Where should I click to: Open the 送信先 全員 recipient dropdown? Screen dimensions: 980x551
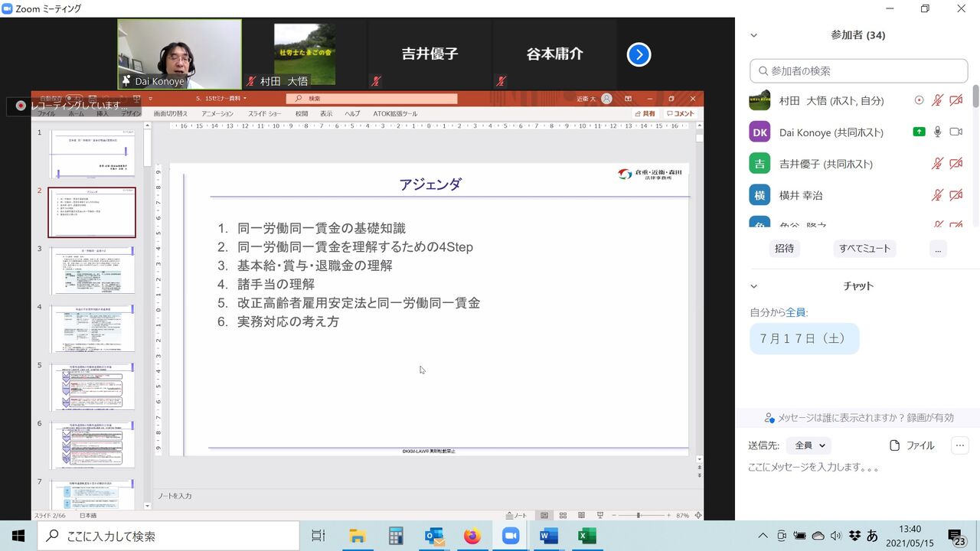point(808,445)
